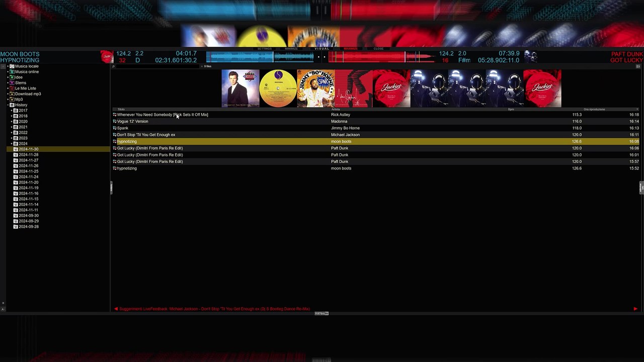Open history list 2024-09-30
644x362 pixels.
point(29,216)
